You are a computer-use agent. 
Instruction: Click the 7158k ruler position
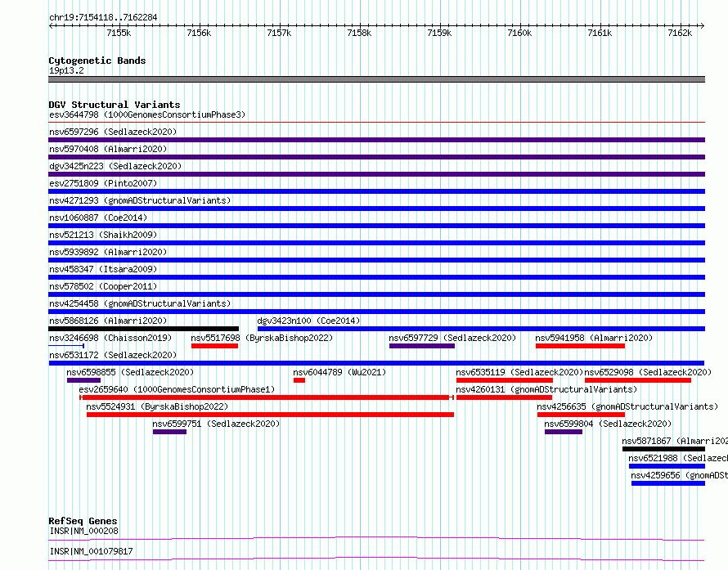click(359, 33)
